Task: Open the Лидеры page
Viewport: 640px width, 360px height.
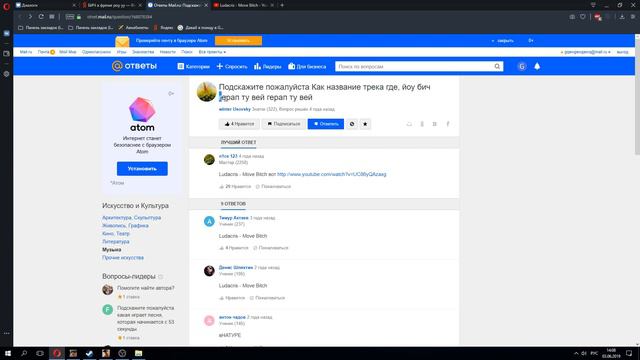Action: [x=267, y=66]
